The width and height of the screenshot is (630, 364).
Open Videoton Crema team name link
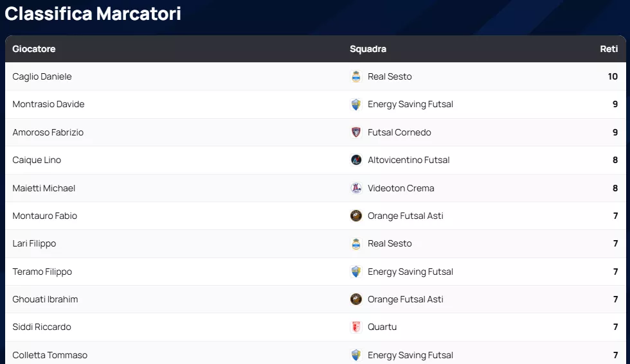[401, 188]
